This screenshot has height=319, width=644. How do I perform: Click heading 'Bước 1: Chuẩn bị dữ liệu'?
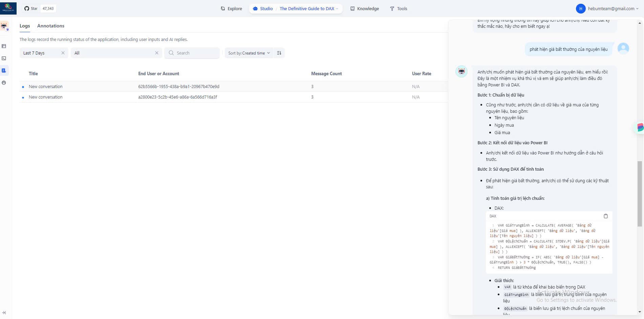[x=501, y=95]
